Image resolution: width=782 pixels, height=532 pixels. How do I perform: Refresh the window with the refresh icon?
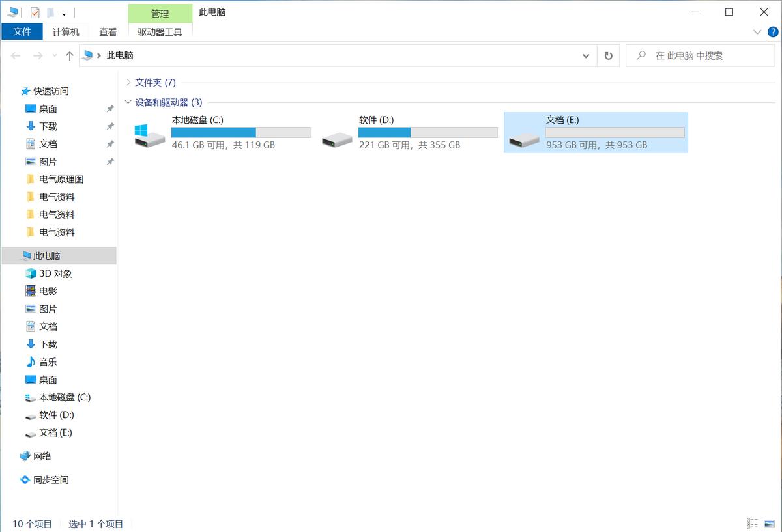pos(608,55)
